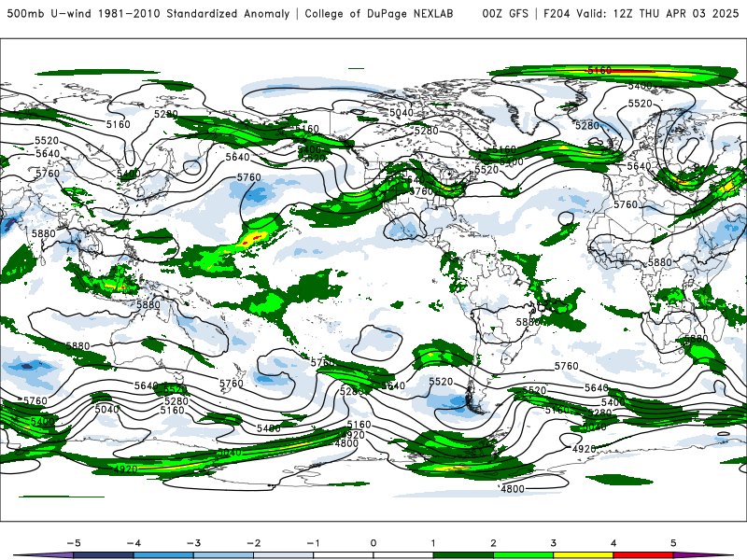This screenshot has height=560, width=747.
Task: Click the '500mb U-wind 1981-2010 Standardized Anomaly' title
Action: click(x=148, y=14)
